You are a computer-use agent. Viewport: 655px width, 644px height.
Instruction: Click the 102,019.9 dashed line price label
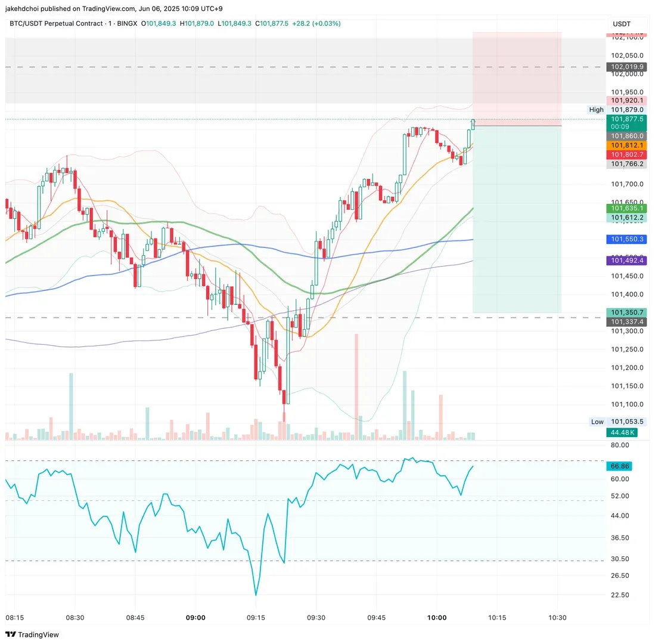tap(626, 67)
